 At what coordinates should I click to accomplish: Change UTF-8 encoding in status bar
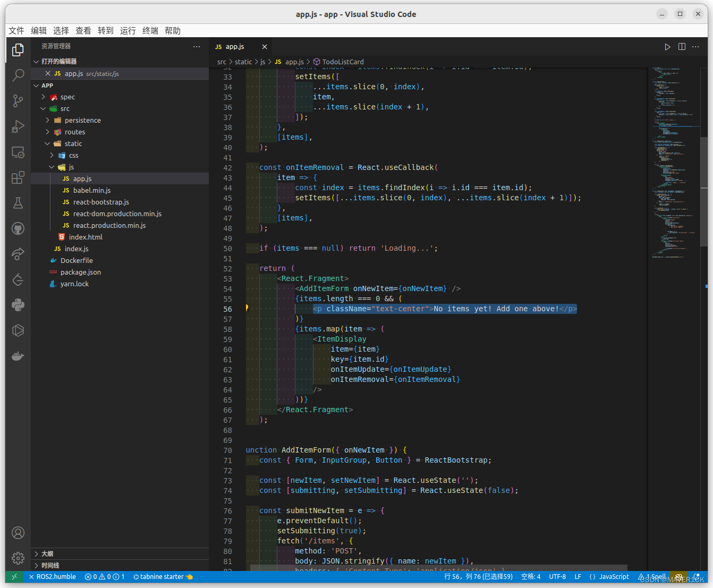pos(557,577)
